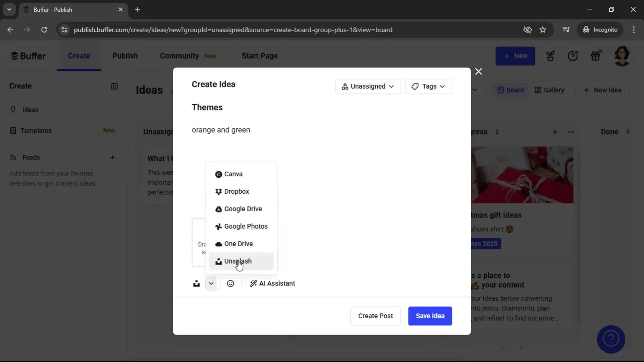The width and height of the screenshot is (644, 362).
Task: Open the Google Drive file picker
Action: [243, 209]
